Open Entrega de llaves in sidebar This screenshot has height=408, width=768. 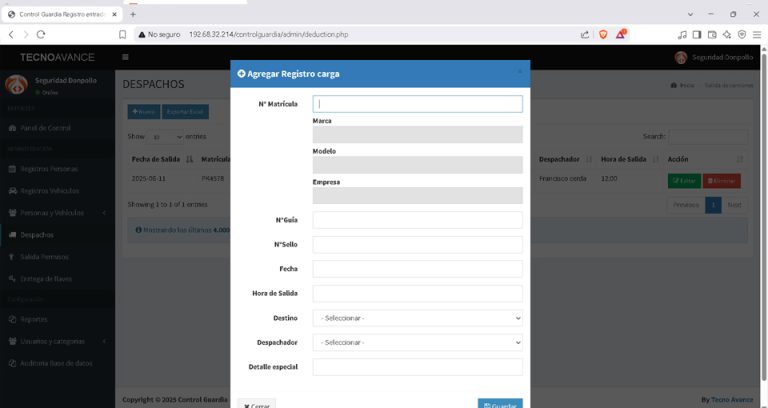point(57,279)
